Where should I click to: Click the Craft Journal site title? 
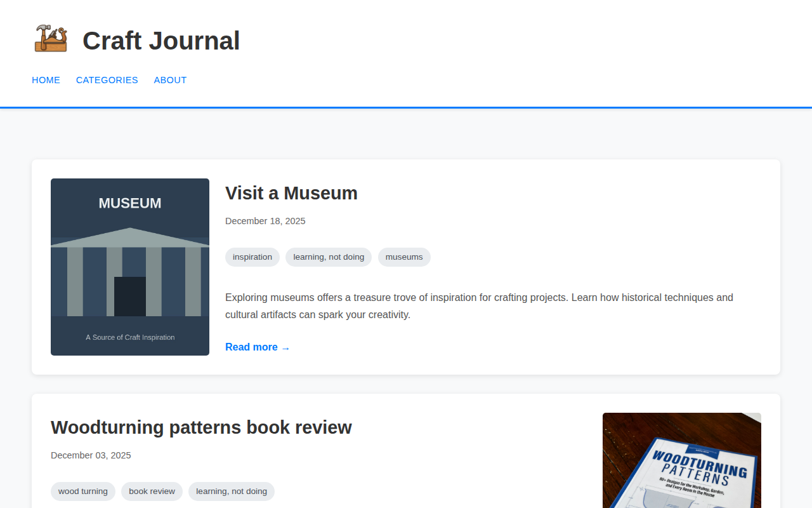161,41
